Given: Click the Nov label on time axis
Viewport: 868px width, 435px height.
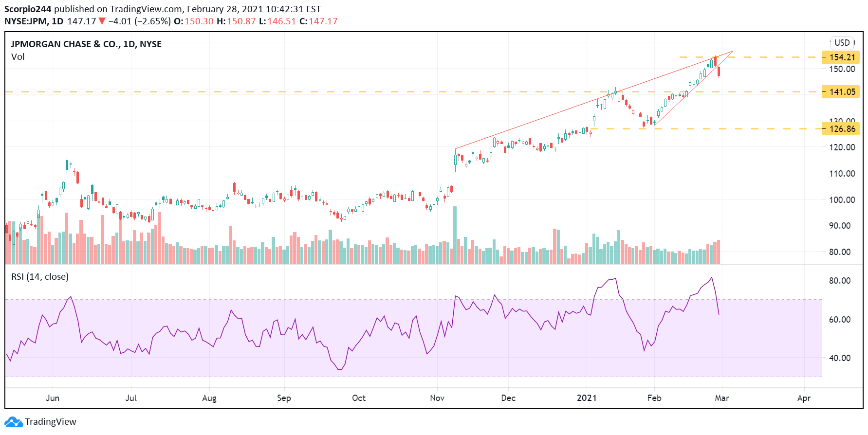Looking at the screenshot, I should [x=437, y=398].
